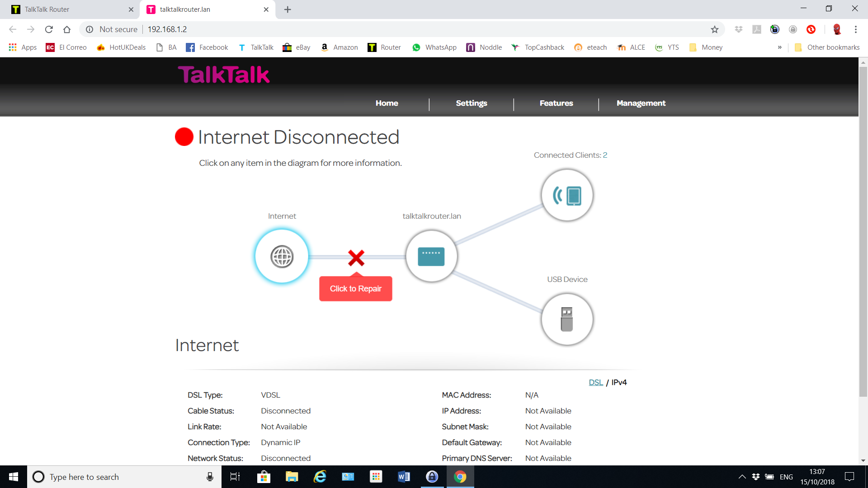
Task: Select the DSL link above Internet details
Action: click(595, 382)
